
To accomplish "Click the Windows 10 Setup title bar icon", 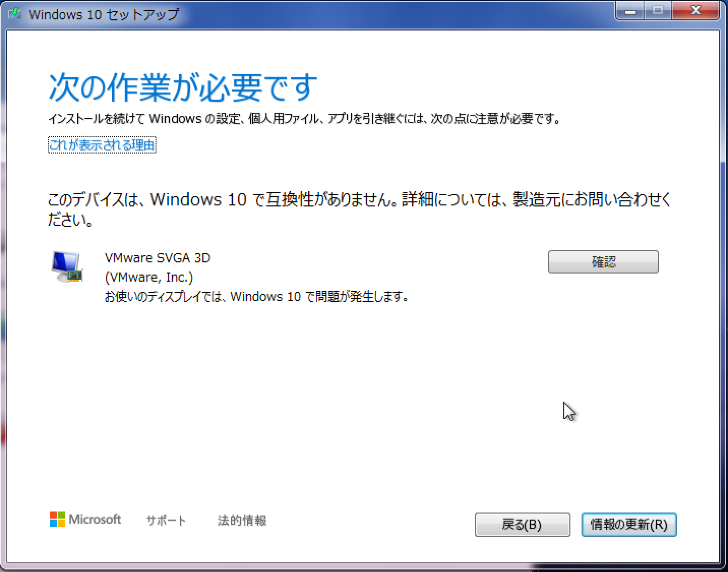I will click(14, 14).
